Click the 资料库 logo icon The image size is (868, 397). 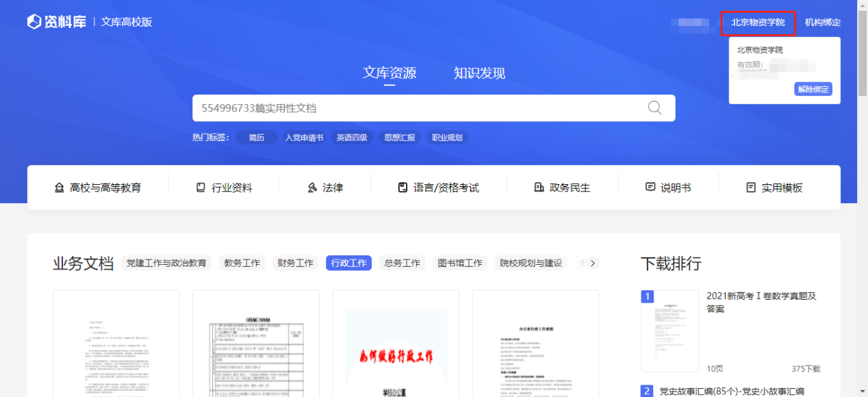click(34, 22)
